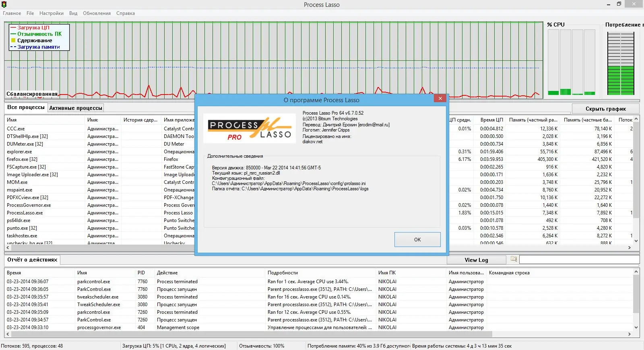Screen dimensions: 644x350
Task: Sort processes by the Время ЦП column
Action: 491,120
